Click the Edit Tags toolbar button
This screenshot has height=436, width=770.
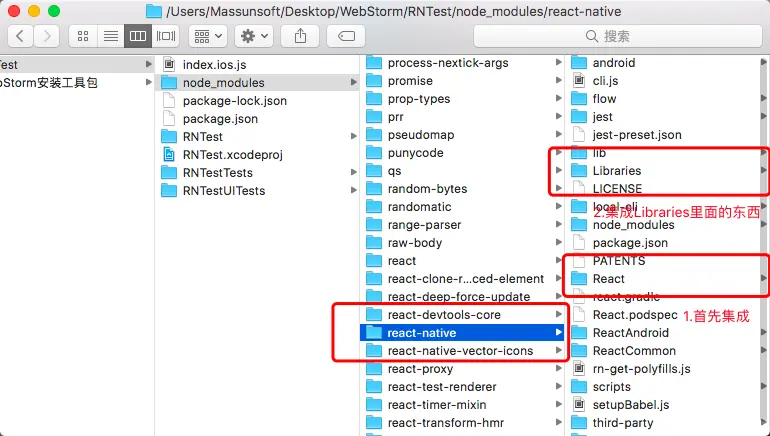click(x=346, y=36)
